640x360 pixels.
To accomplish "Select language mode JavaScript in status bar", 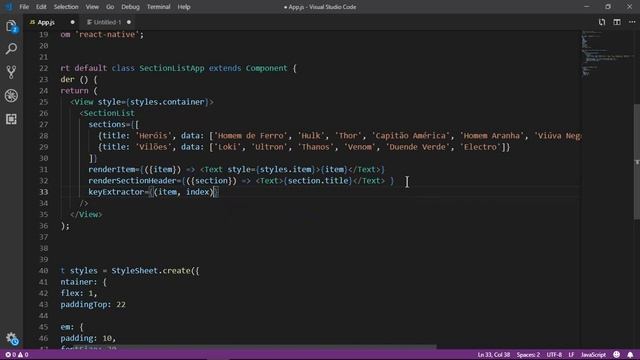I will coord(593,355).
